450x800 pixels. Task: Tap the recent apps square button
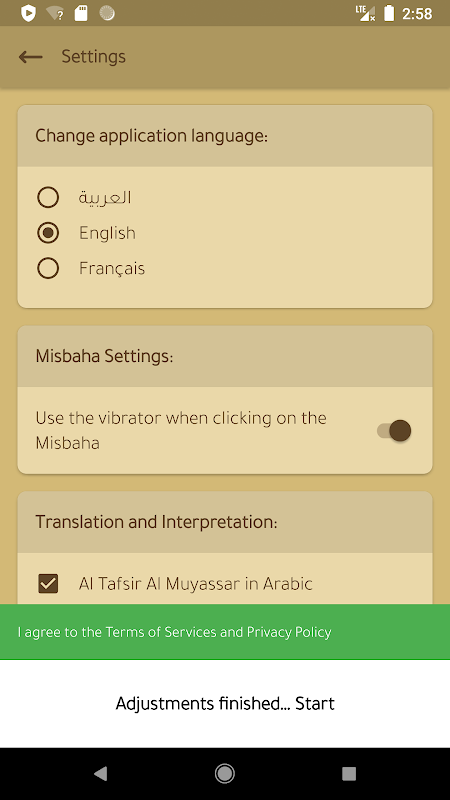pyautogui.click(x=349, y=774)
